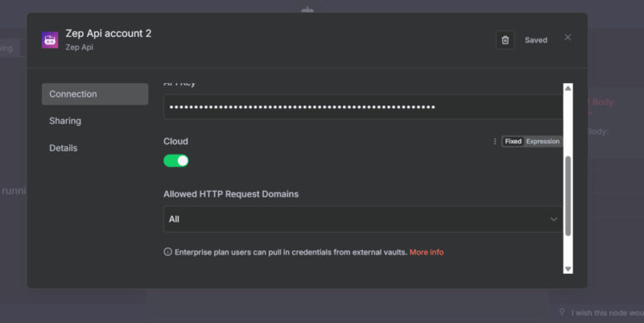This screenshot has width=644, height=323.
Task: Click the scrollbar down arrow
Action: point(568,268)
